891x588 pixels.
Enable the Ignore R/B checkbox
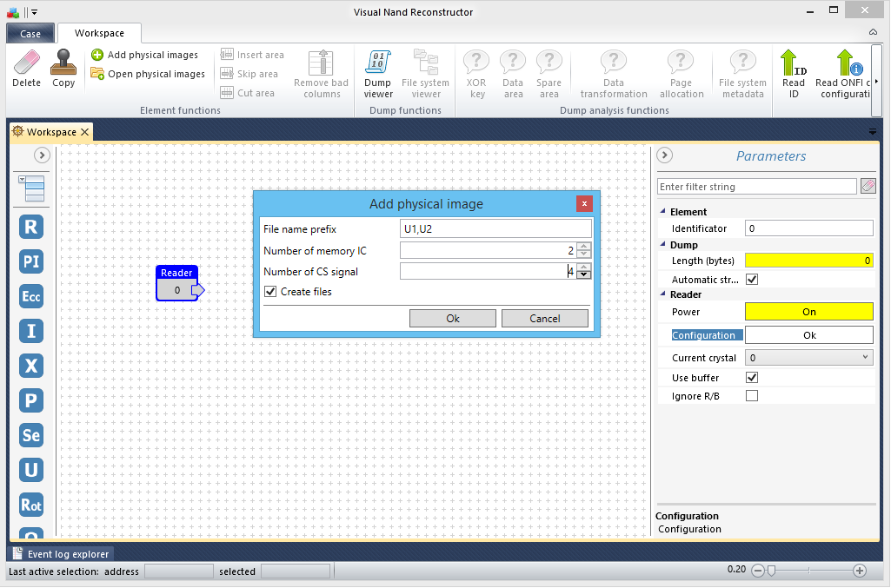tap(752, 395)
